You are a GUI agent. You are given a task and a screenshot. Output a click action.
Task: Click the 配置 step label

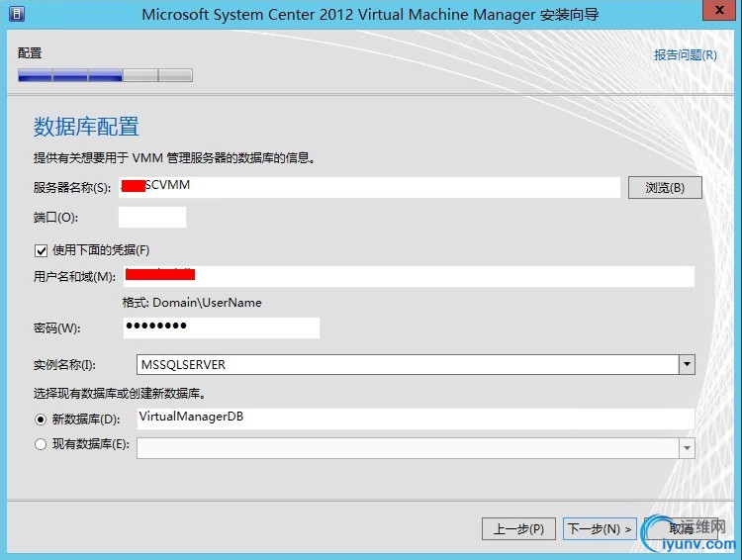pos(30,53)
